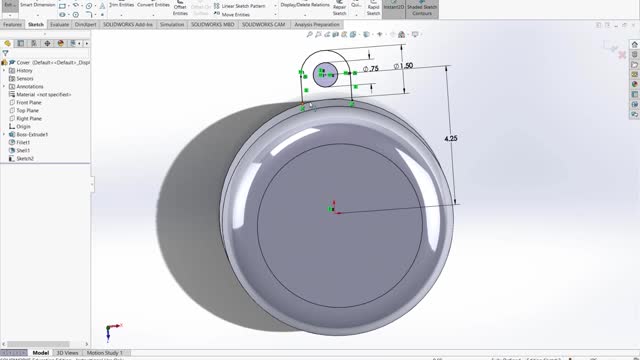Open Display/Delete Relations dropdown arrow
Viewport: 640px width, 360px height.
pos(305,15)
